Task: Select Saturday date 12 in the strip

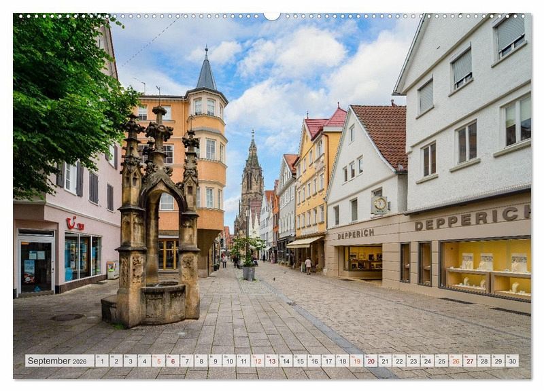Action: click(258, 361)
